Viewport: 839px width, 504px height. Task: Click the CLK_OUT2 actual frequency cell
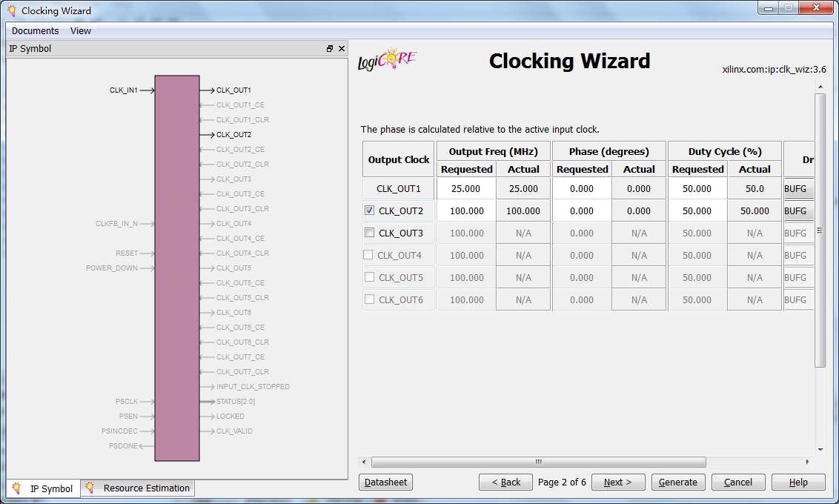point(523,210)
